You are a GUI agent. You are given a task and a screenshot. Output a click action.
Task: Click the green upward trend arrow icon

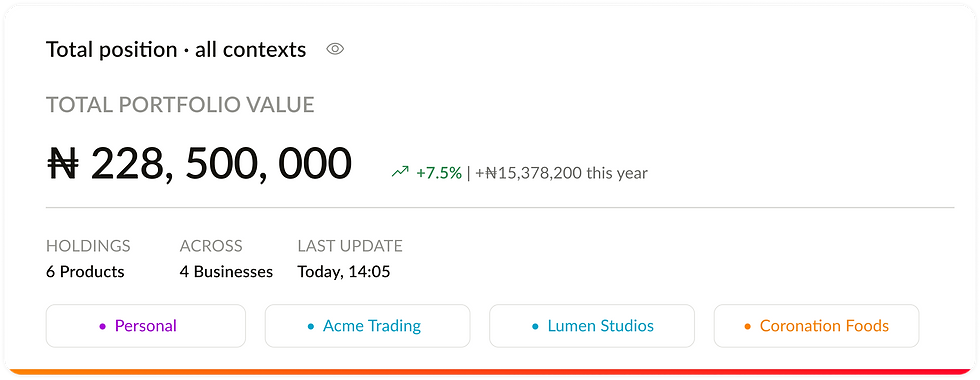(400, 172)
